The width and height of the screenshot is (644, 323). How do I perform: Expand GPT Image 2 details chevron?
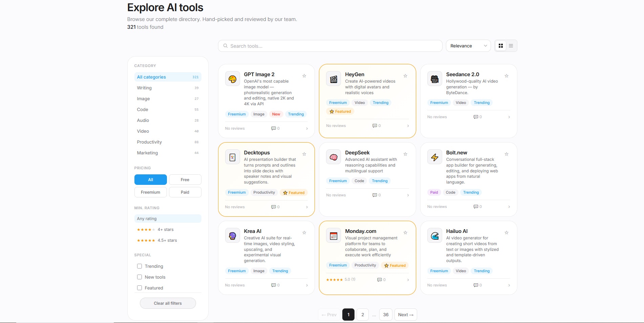tap(307, 129)
